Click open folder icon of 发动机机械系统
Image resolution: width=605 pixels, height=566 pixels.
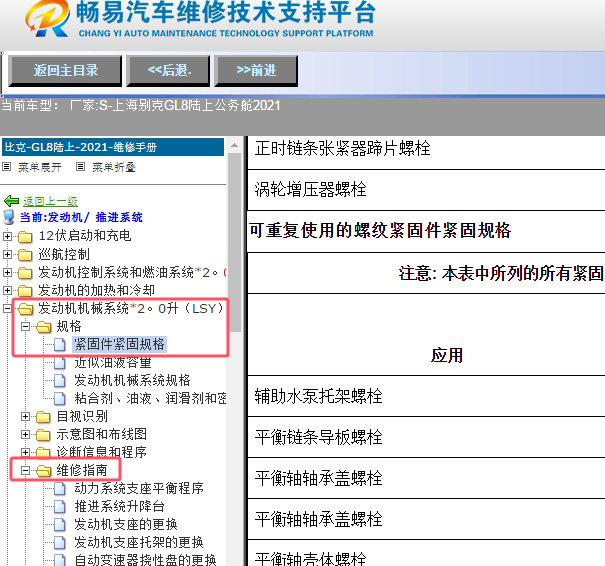point(25,309)
